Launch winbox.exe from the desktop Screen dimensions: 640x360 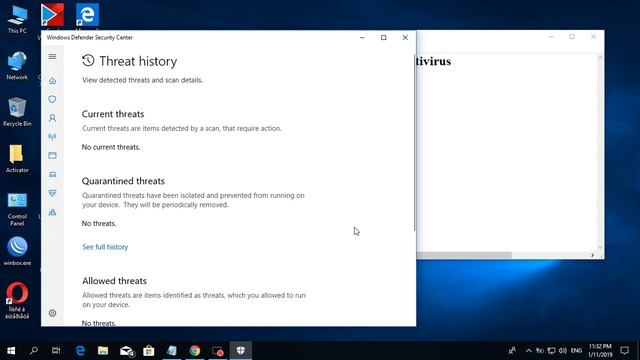tap(17, 251)
